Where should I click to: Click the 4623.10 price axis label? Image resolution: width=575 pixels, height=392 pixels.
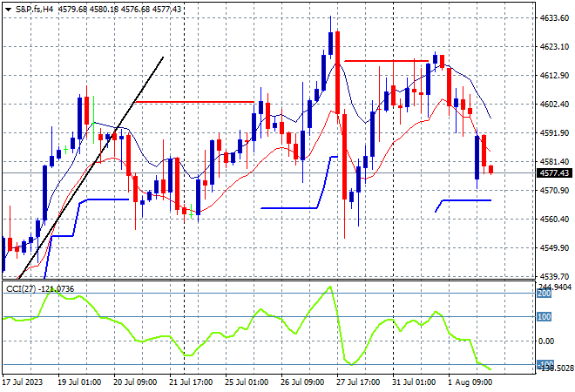click(554, 46)
